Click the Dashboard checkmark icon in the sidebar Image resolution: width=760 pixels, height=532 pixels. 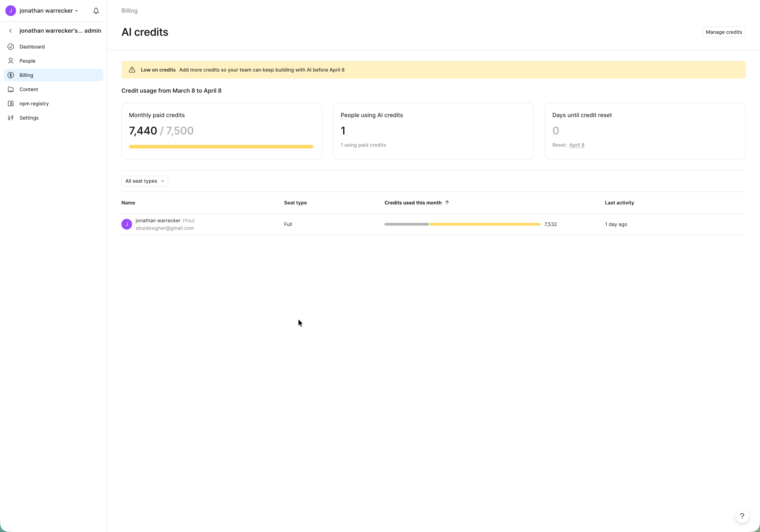[11, 47]
